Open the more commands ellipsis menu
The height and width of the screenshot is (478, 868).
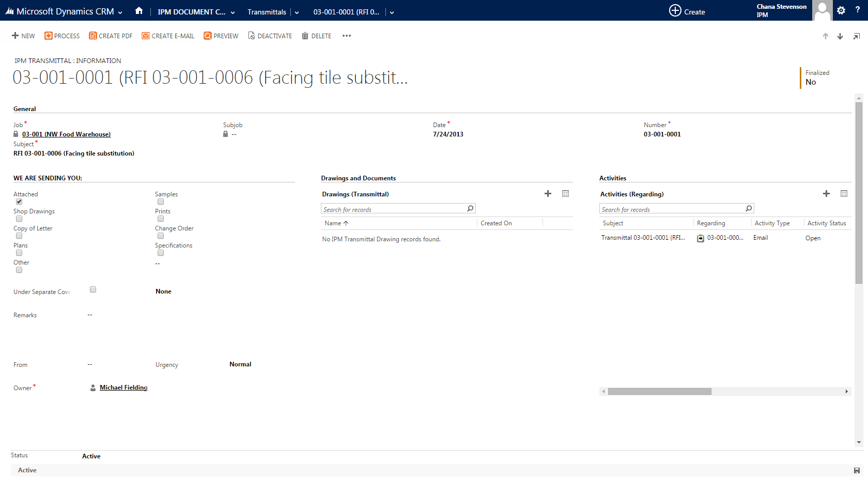[346, 36]
